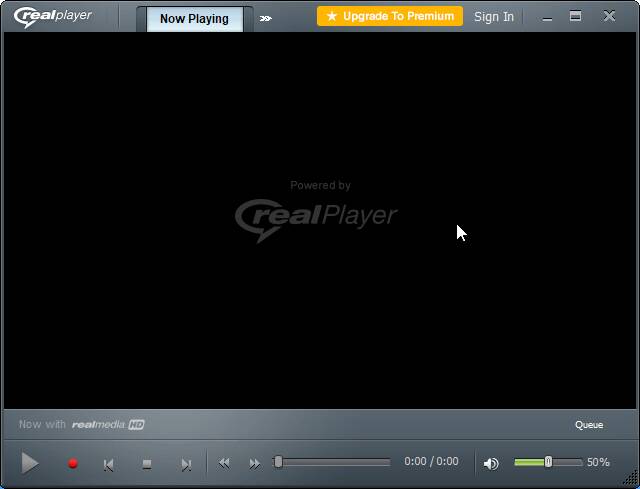The height and width of the screenshot is (489, 640).
Task: Mute audio with the speaker icon
Action: tap(491, 464)
